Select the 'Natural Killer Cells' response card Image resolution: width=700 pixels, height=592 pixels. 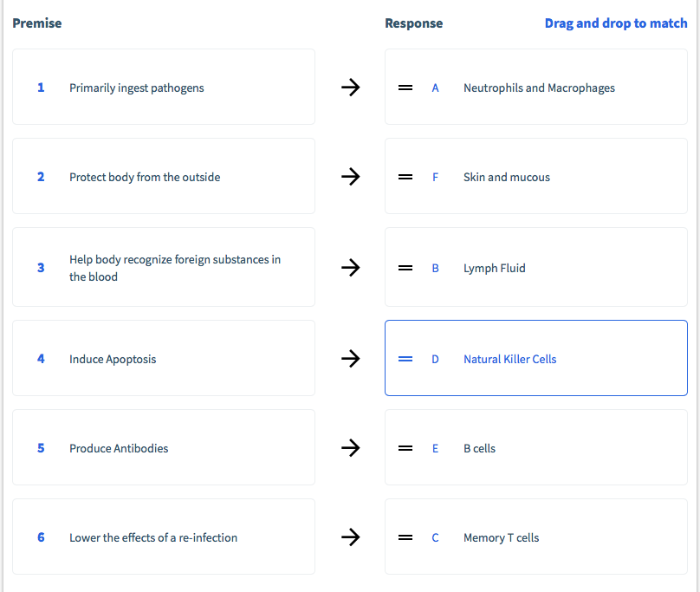(535, 358)
